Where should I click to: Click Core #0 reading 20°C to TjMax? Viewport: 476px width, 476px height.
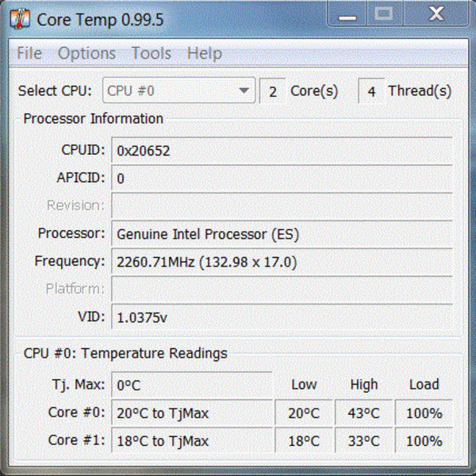point(192,413)
